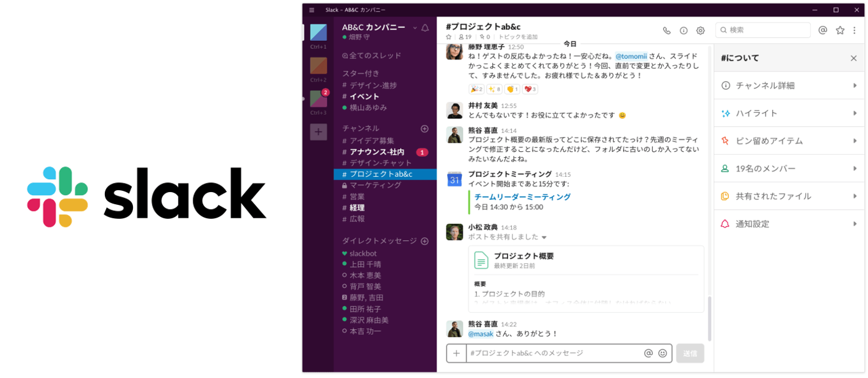Star the #プロジェクトab&c channel
868x378 pixels.
449,37
